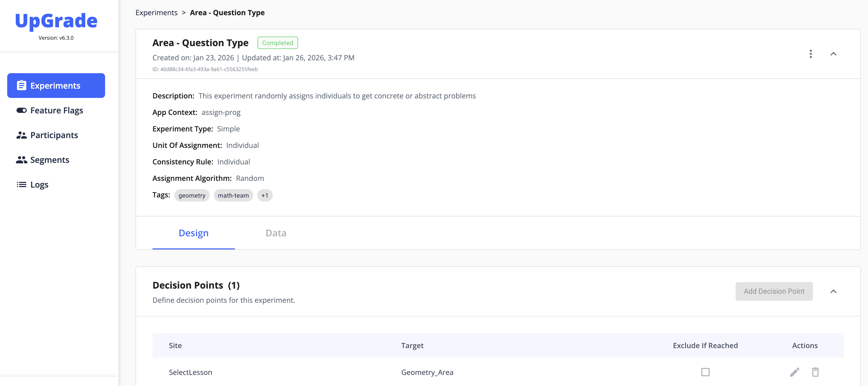
Task: Click the geometry tag chip
Action: pos(192,196)
